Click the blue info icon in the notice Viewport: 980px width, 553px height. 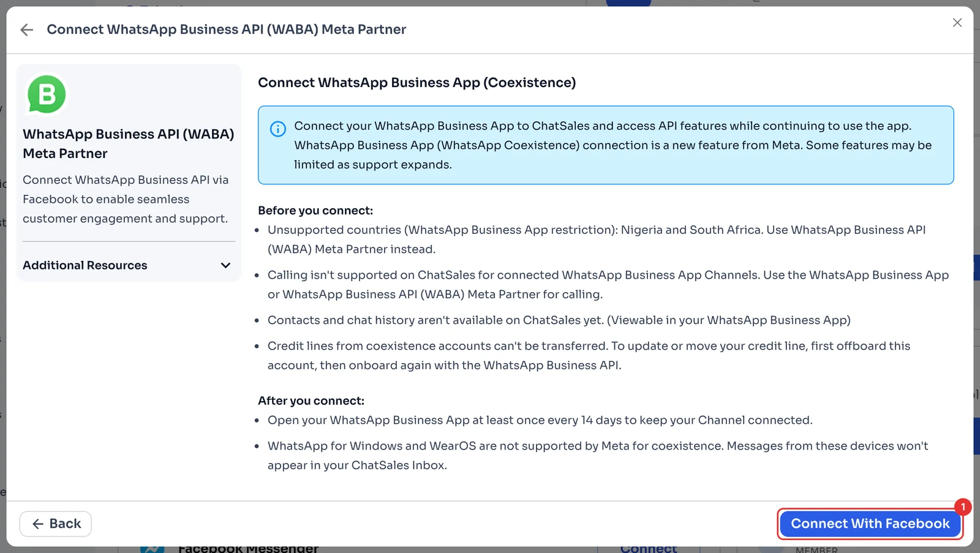(x=278, y=129)
